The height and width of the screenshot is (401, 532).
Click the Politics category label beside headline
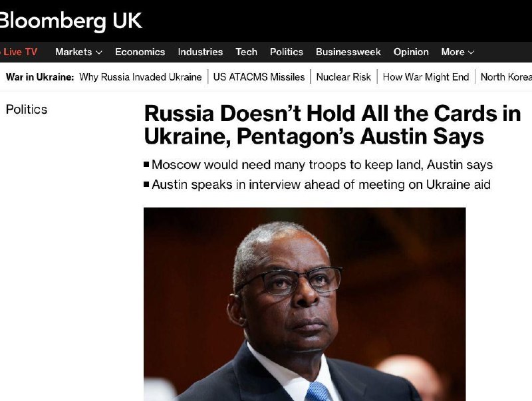coord(27,110)
